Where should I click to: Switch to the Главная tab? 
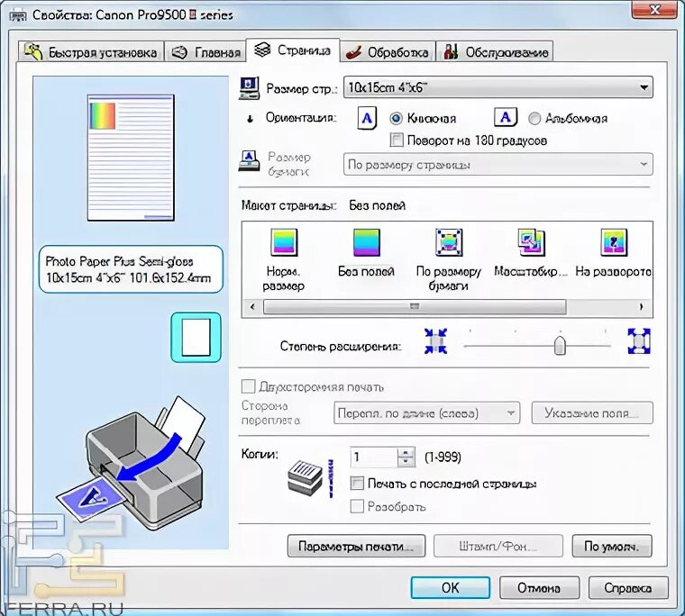(205, 52)
